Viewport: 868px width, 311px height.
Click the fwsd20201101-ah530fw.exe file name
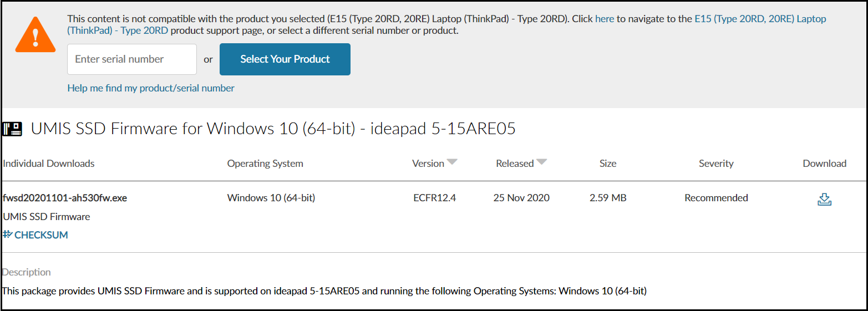coord(65,198)
